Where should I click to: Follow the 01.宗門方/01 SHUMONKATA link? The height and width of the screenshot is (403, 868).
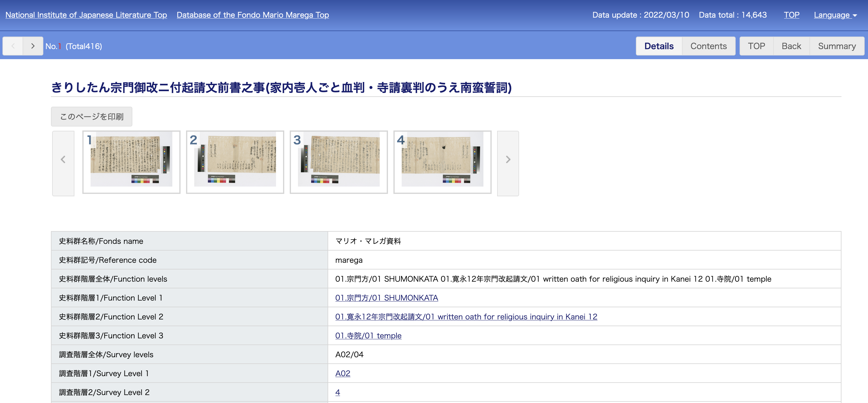click(386, 298)
